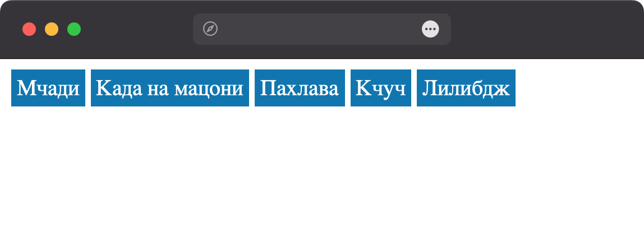Open the Лилибдж button
Screen dimensions: 644x251
click(466, 88)
